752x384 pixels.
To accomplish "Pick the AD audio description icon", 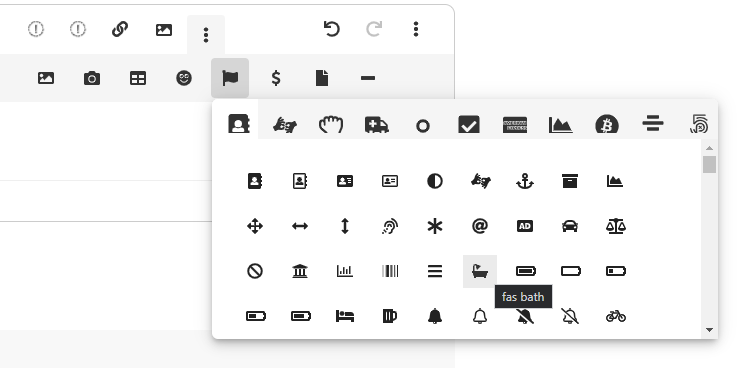I will coord(525,226).
